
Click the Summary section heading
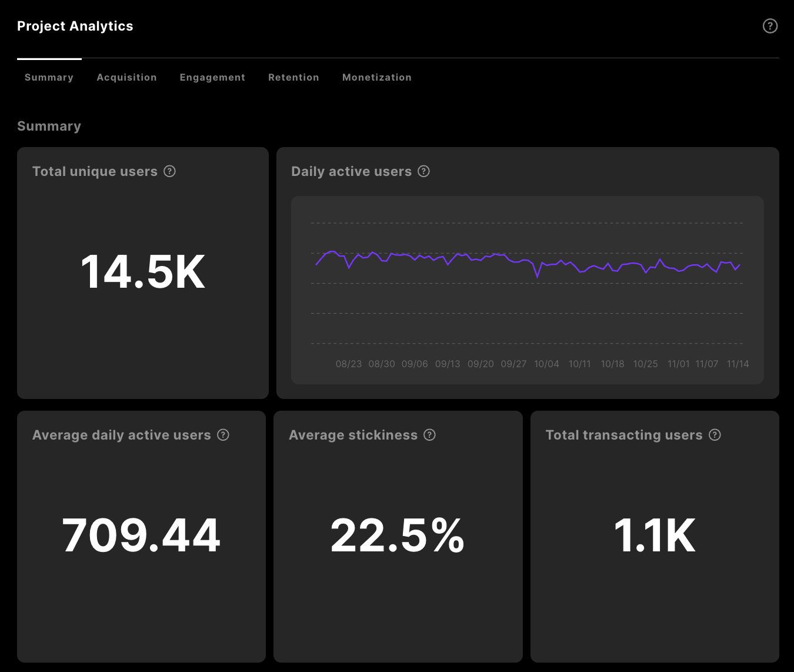click(49, 126)
